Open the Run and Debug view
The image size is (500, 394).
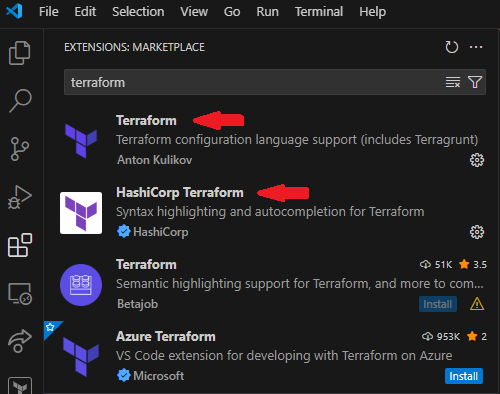click(20, 197)
